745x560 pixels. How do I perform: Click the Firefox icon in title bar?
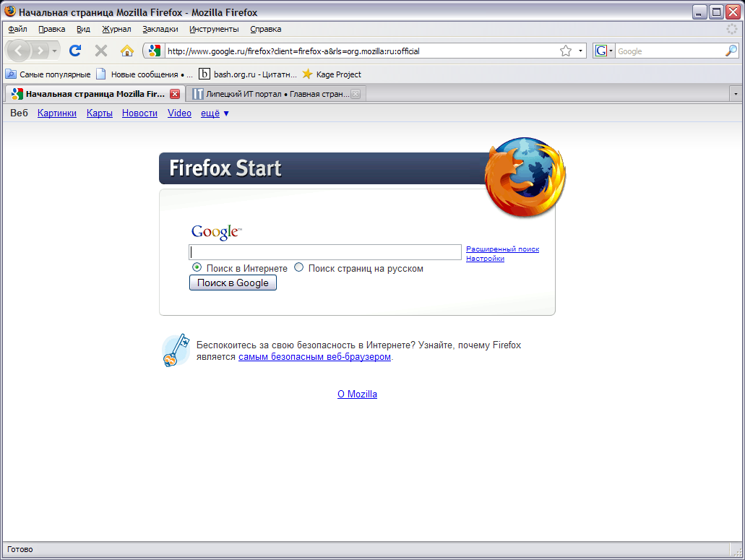10,12
